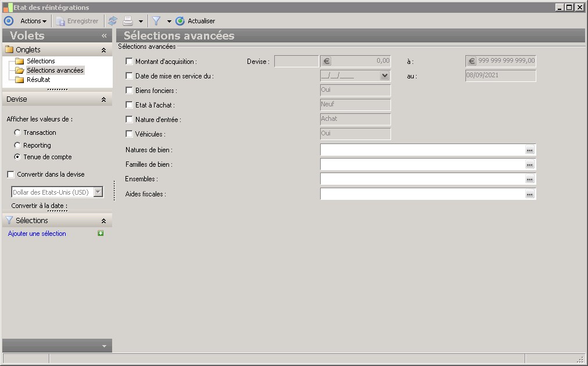588x366 pixels.
Task: Select the Sélections avancées tree item
Action: coord(55,70)
